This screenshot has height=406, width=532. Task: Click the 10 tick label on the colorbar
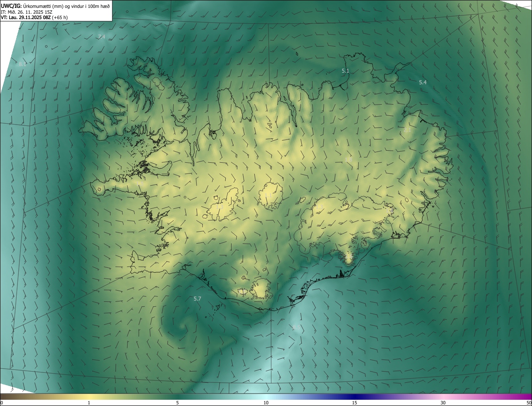(266, 403)
